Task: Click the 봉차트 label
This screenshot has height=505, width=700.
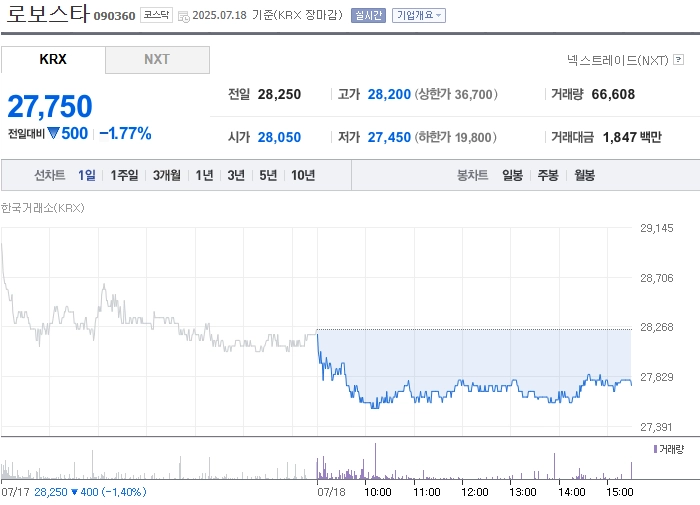Action: [472, 175]
